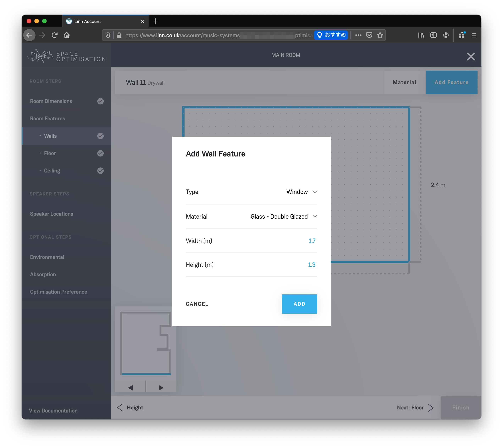Image resolution: width=503 pixels, height=448 pixels.
Task: Open the Type dropdown showing Window
Action: pyautogui.click(x=302, y=192)
